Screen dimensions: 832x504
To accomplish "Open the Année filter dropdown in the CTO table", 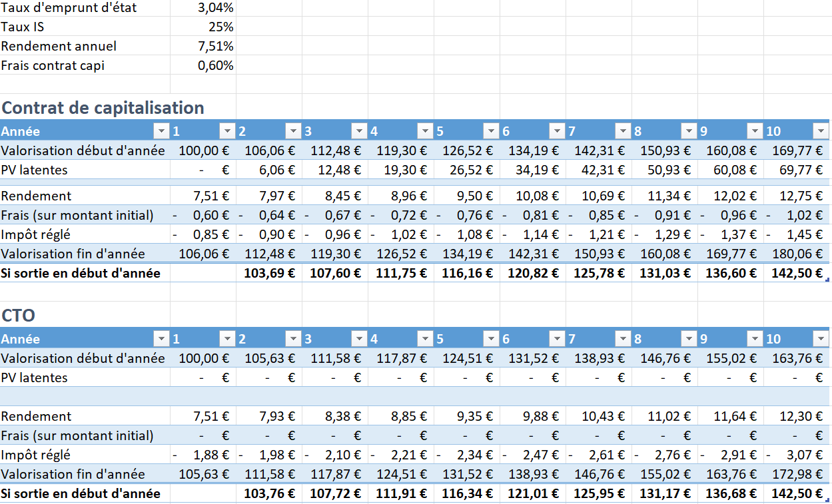I will 161,339.
